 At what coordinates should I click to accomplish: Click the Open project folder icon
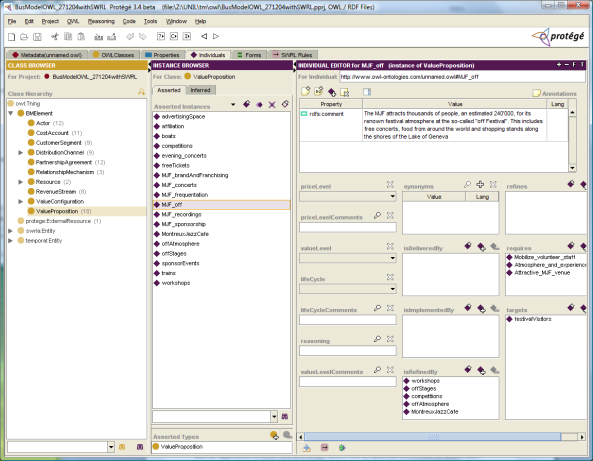tap(24, 37)
